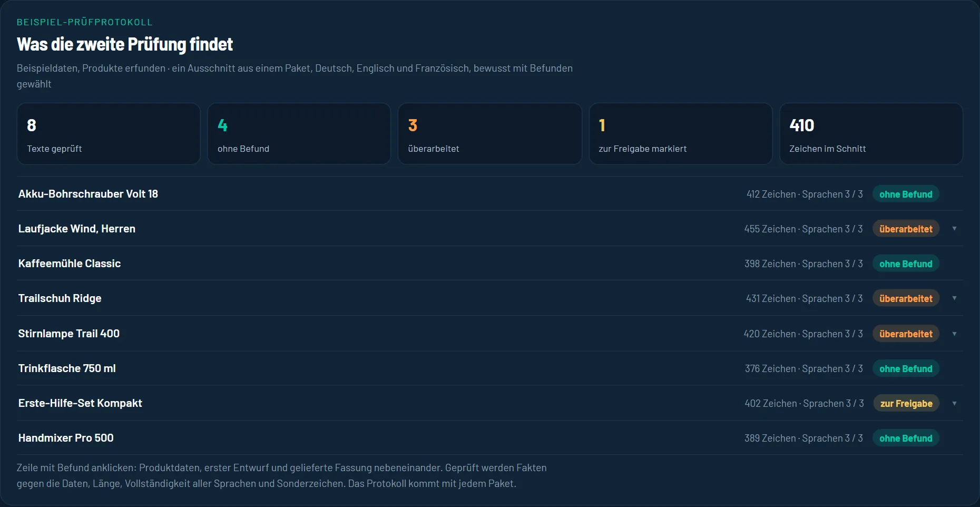Select the Trinkflasche 750 ml row title
The image size is (980, 507).
[x=67, y=368]
